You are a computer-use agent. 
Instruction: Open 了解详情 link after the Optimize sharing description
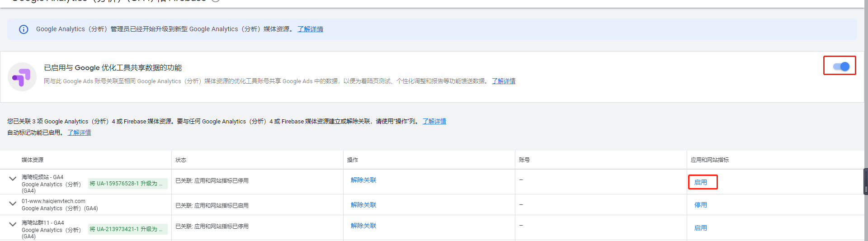tap(504, 81)
